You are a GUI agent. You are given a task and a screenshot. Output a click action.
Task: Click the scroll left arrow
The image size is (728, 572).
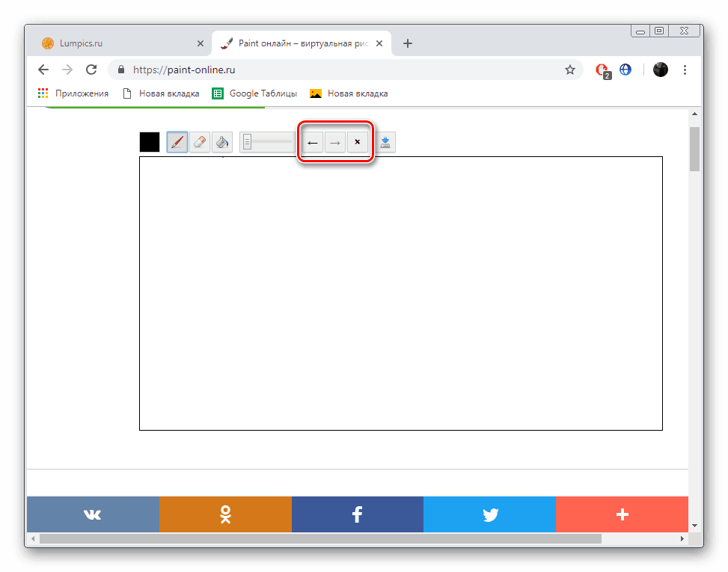pyautogui.click(x=33, y=538)
